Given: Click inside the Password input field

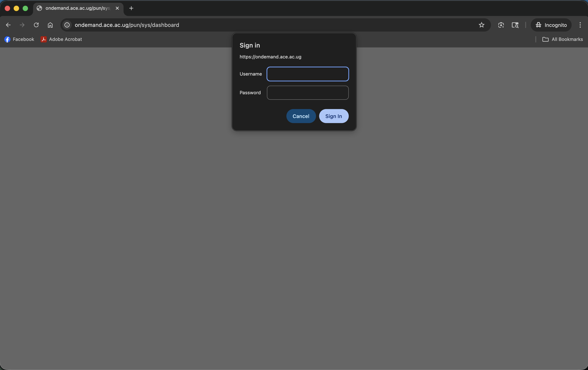Looking at the screenshot, I should (307, 92).
